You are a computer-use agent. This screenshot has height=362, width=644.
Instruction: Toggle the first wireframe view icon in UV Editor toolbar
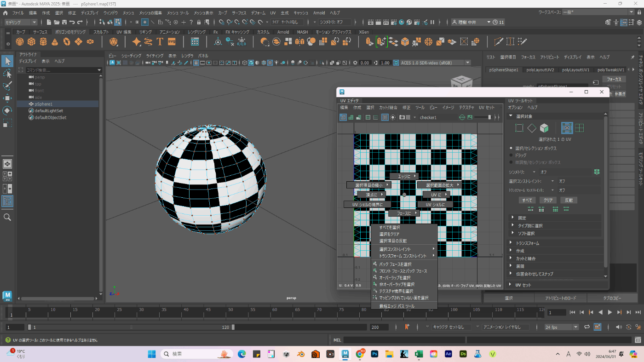coord(343,117)
